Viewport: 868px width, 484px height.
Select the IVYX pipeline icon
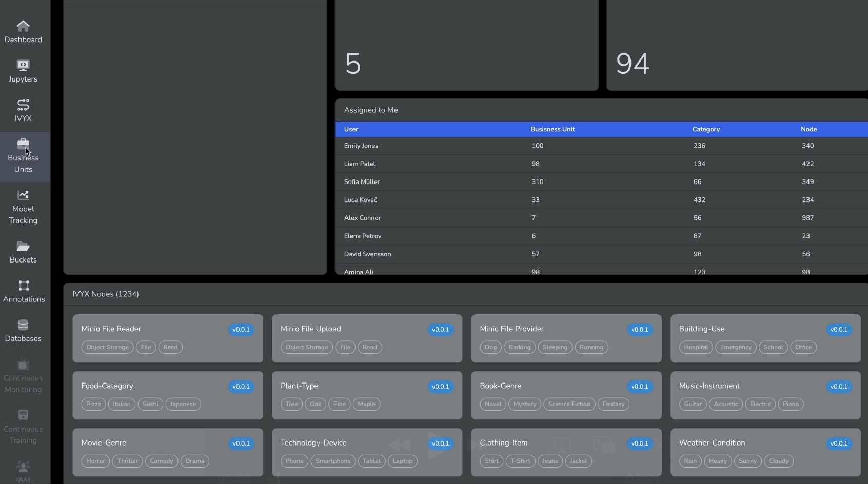[23, 105]
